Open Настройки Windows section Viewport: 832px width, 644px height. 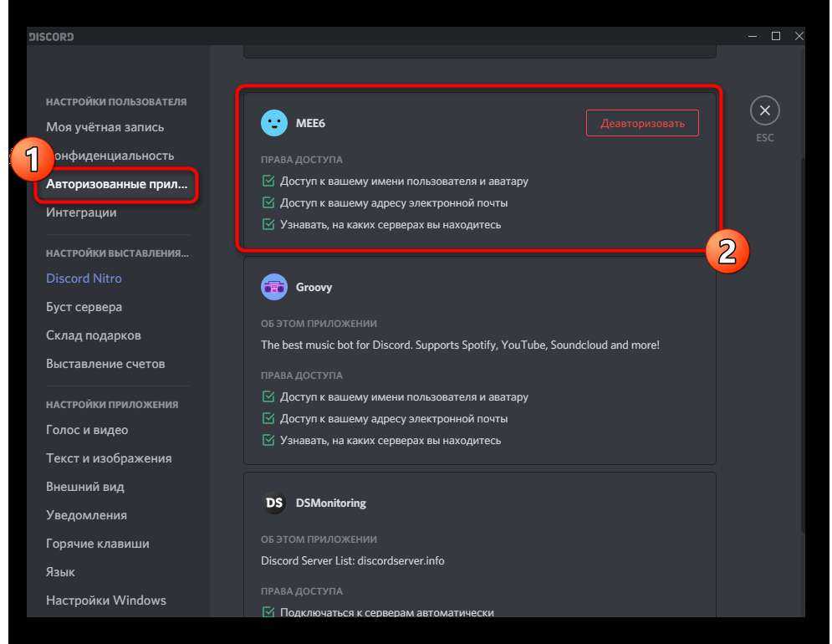(x=106, y=600)
